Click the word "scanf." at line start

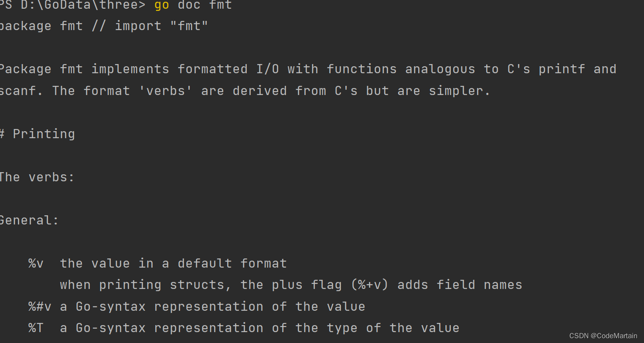[21, 91]
